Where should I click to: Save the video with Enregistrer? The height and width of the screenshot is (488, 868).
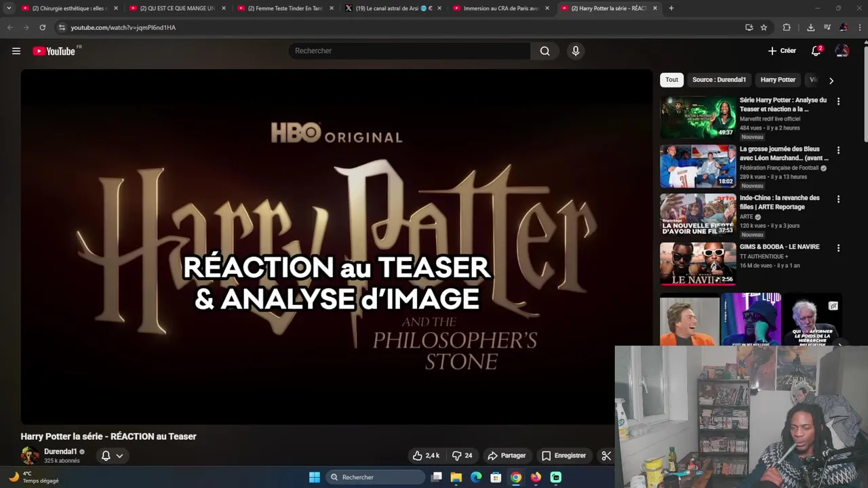[564, 455]
